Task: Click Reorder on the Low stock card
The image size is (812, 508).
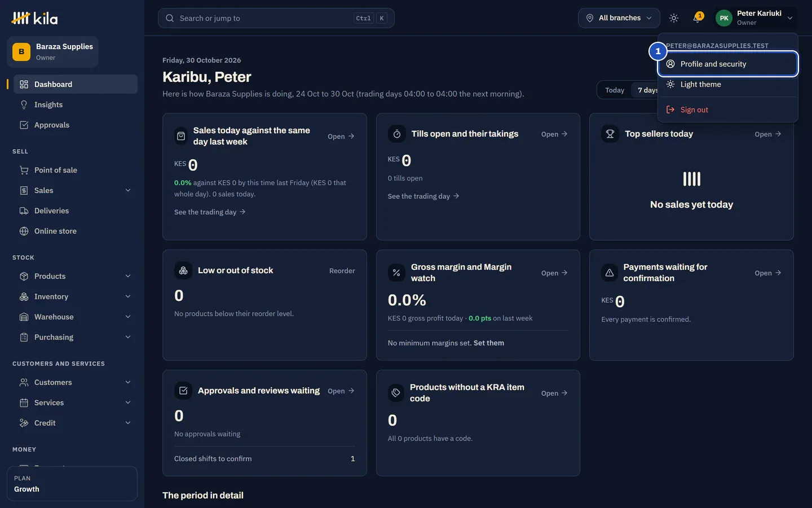Action: point(342,271)
